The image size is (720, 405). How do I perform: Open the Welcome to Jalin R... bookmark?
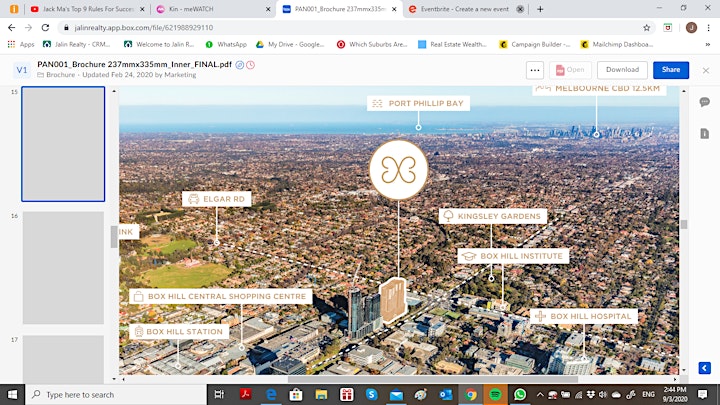[x=159, y=45]
